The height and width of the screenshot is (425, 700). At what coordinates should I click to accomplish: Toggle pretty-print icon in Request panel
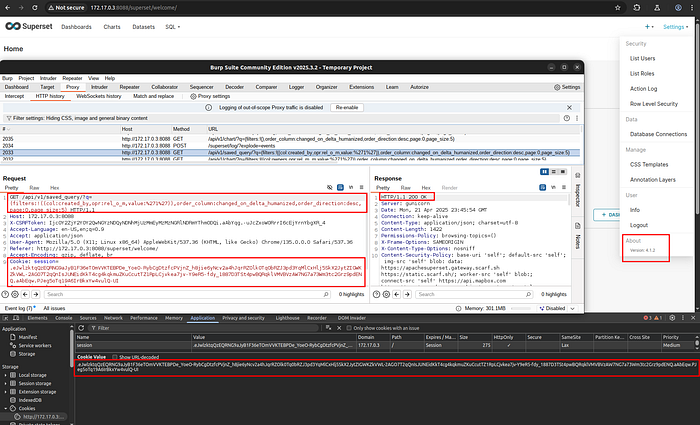tap(340, 188)
